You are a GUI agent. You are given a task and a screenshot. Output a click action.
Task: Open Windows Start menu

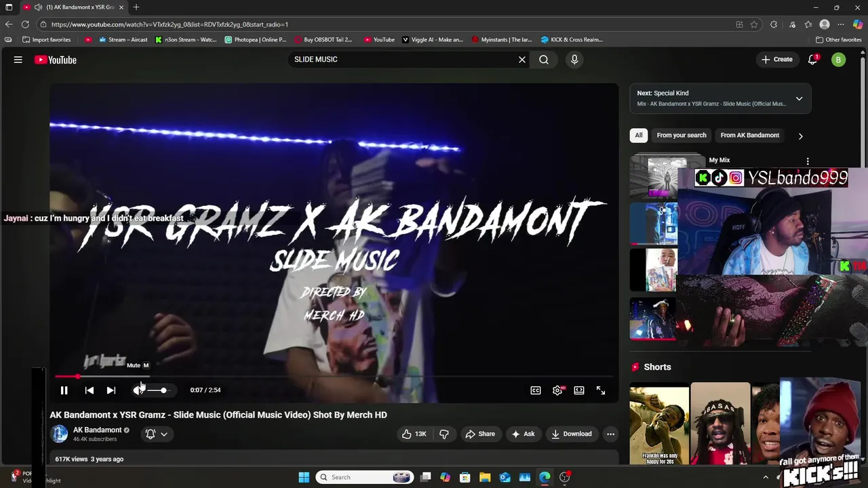pos(304,477)
